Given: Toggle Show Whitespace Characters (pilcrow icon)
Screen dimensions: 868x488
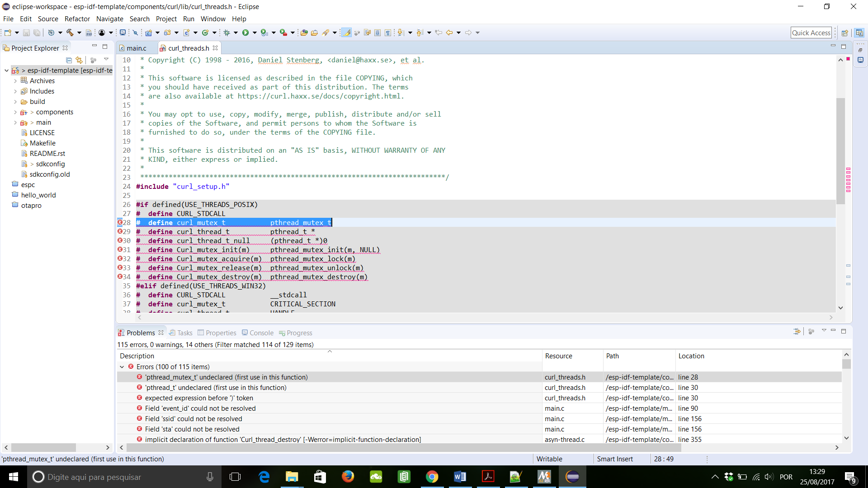Looking at the screenshot, I should tap(388, 32).
